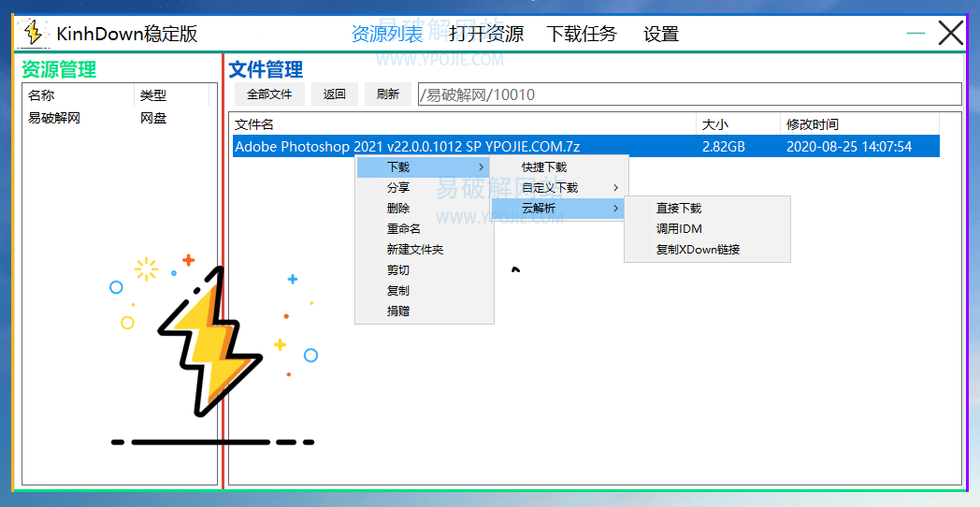Sort files by 大小 column header
The image size is (980, 507).
(738, 124)
